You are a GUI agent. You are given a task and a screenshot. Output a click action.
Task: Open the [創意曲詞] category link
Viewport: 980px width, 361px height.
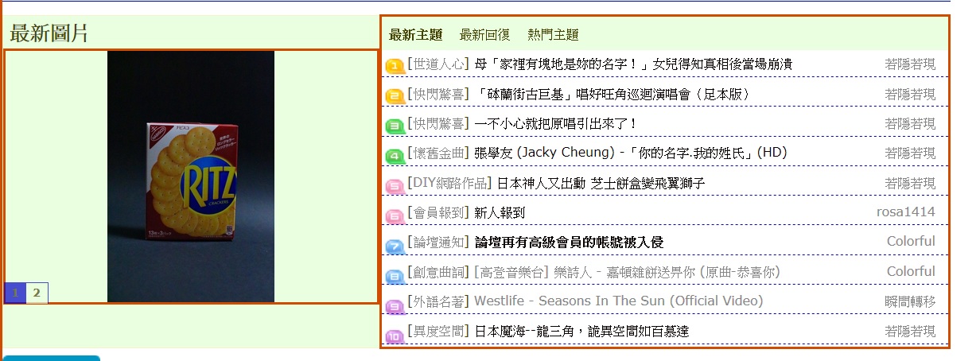[438, 272]
